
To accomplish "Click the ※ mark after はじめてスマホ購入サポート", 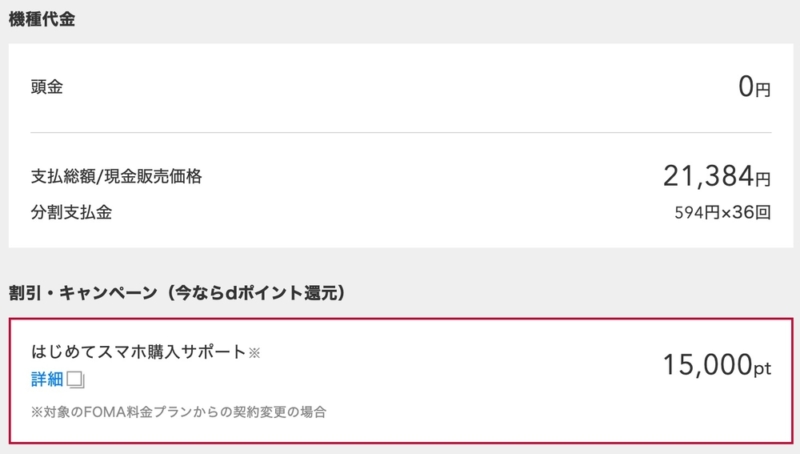I will (x=254, y=352).
